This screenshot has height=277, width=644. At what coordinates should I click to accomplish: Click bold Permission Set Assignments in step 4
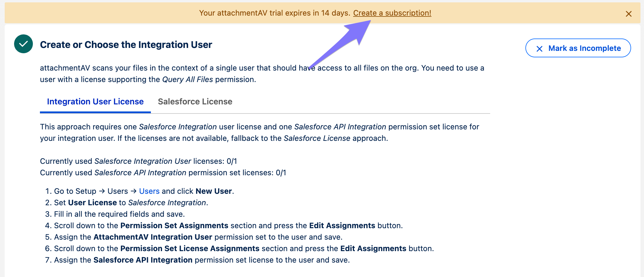[174, 226]
